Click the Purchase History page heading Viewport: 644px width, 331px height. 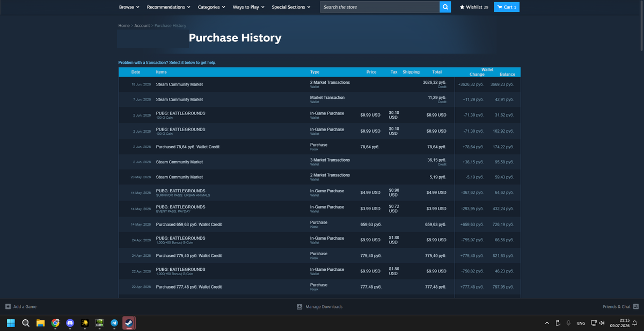point(235,38)
